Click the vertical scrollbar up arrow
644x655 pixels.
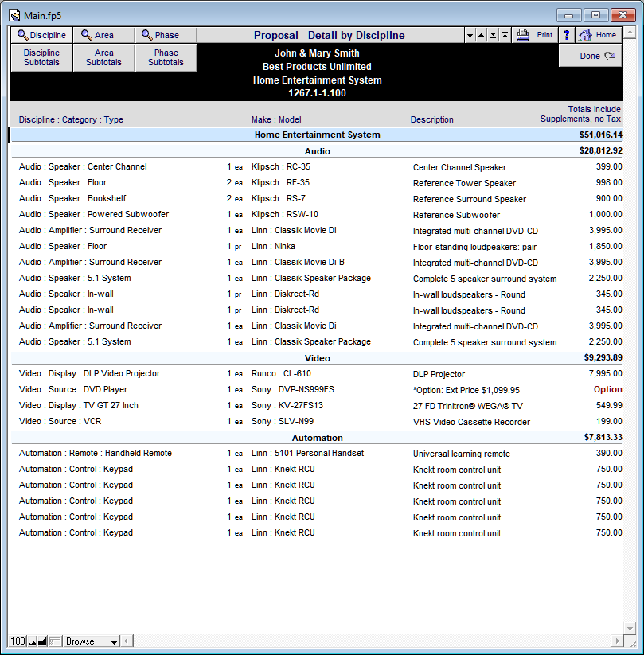(x=630, y=33)
